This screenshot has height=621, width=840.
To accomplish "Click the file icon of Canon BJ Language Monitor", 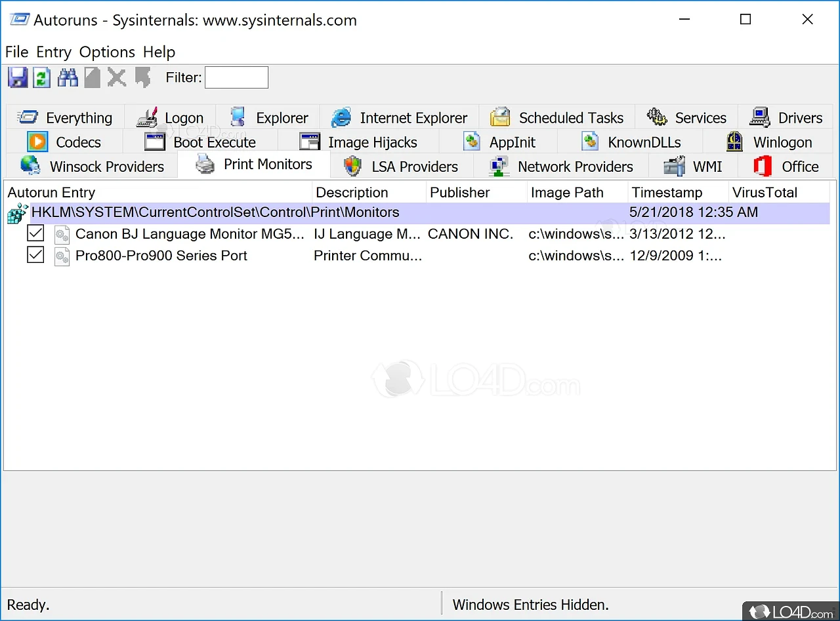I will [x=62, y=234].
